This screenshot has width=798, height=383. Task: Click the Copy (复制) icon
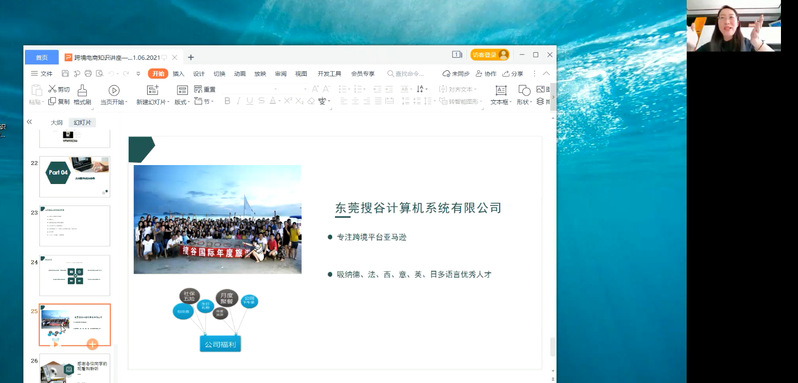point(52,101)
